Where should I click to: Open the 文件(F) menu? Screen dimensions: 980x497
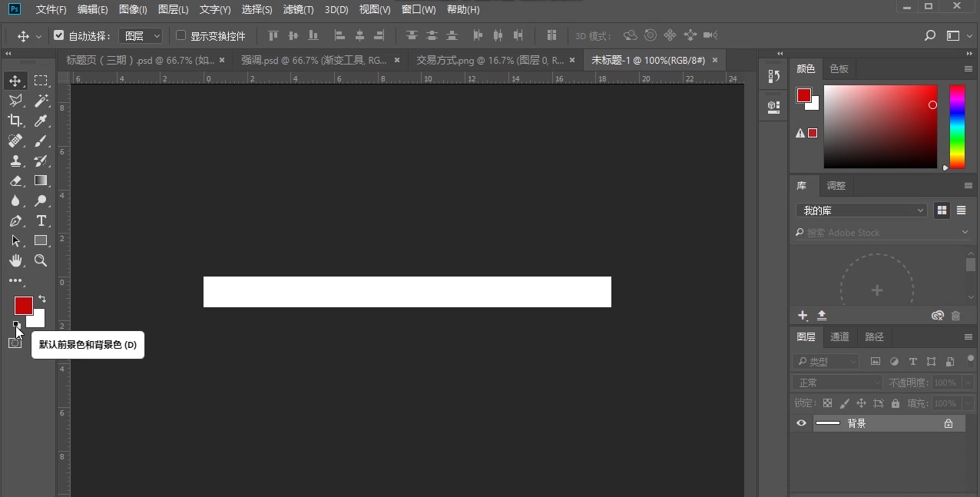point(51,10)
